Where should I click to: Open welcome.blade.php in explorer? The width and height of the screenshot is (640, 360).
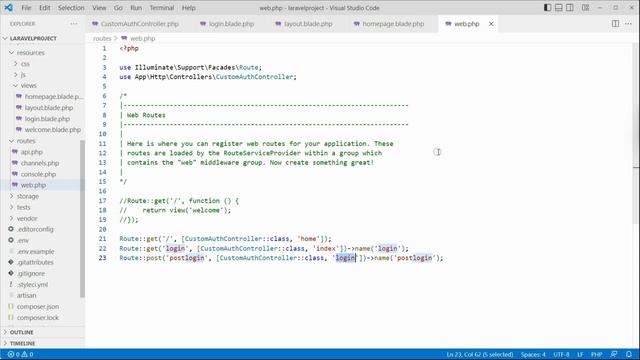coord(53,130)
